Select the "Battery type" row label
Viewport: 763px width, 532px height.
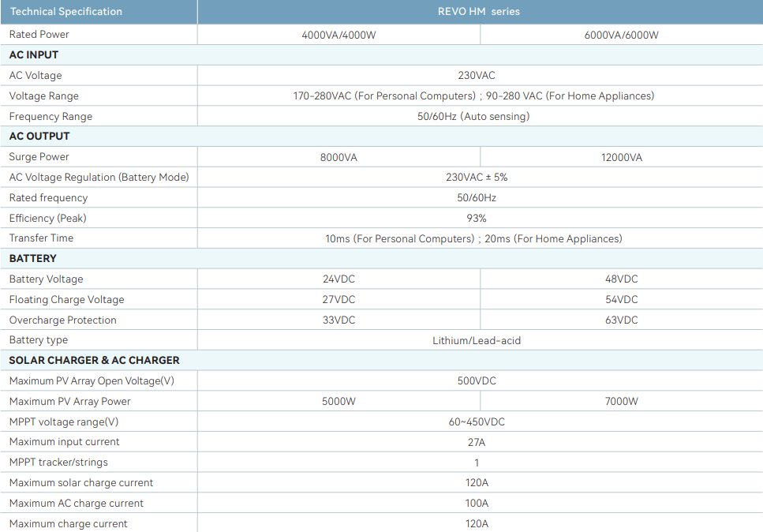tap(39, 340)
